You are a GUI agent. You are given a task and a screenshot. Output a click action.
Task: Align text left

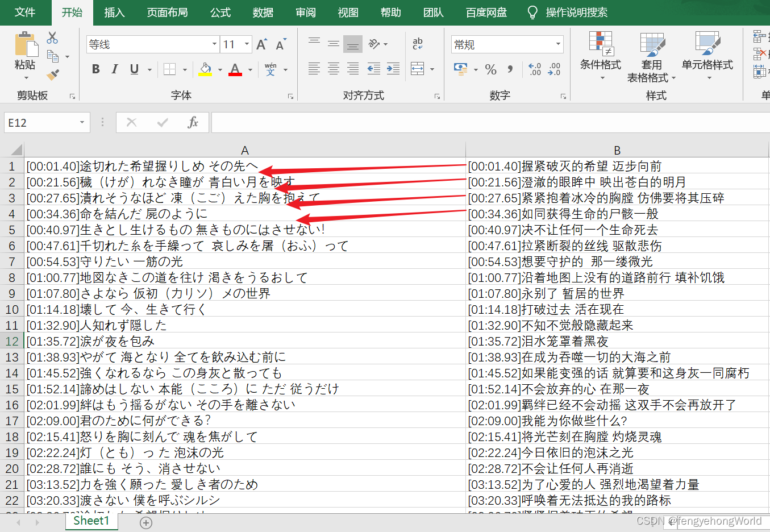[314, 69]
